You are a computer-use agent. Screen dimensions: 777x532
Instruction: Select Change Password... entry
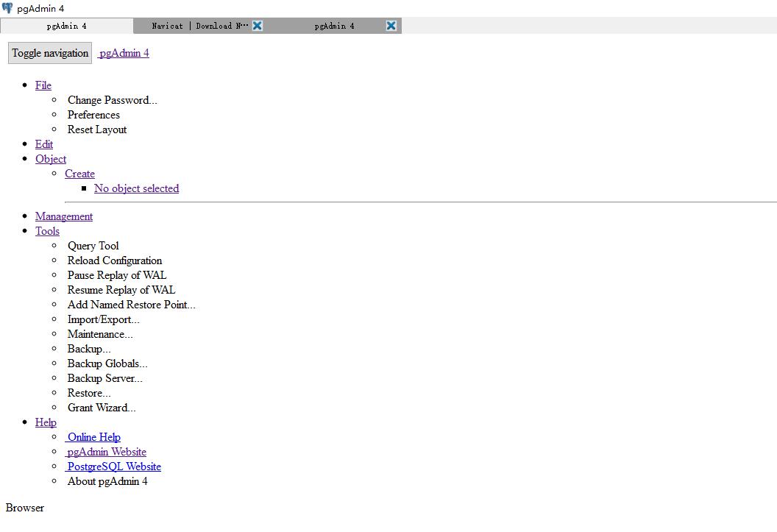[x=113, y=100]
